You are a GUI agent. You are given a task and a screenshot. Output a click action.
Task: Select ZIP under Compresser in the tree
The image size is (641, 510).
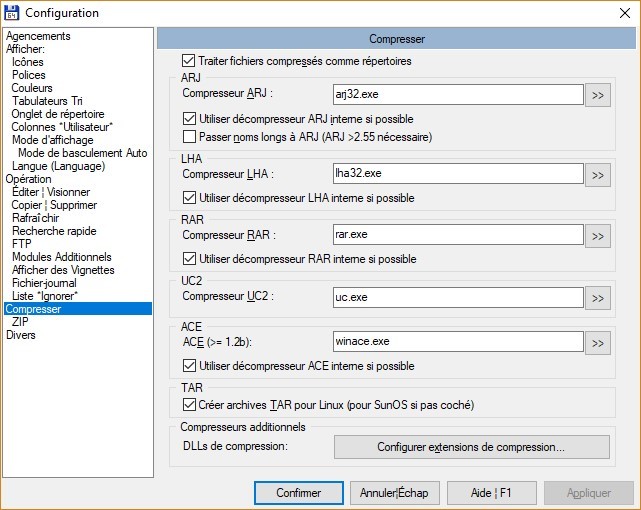tap(21, 322)
